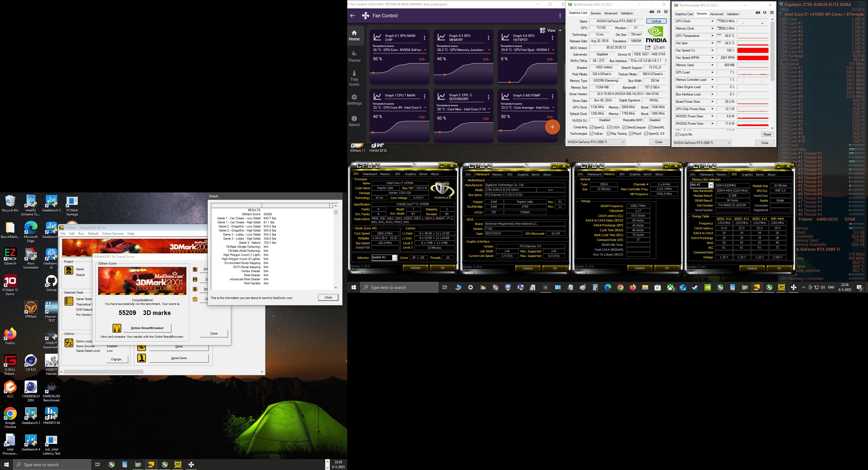Click Outlook icon in the taskbar

[683, 288]
